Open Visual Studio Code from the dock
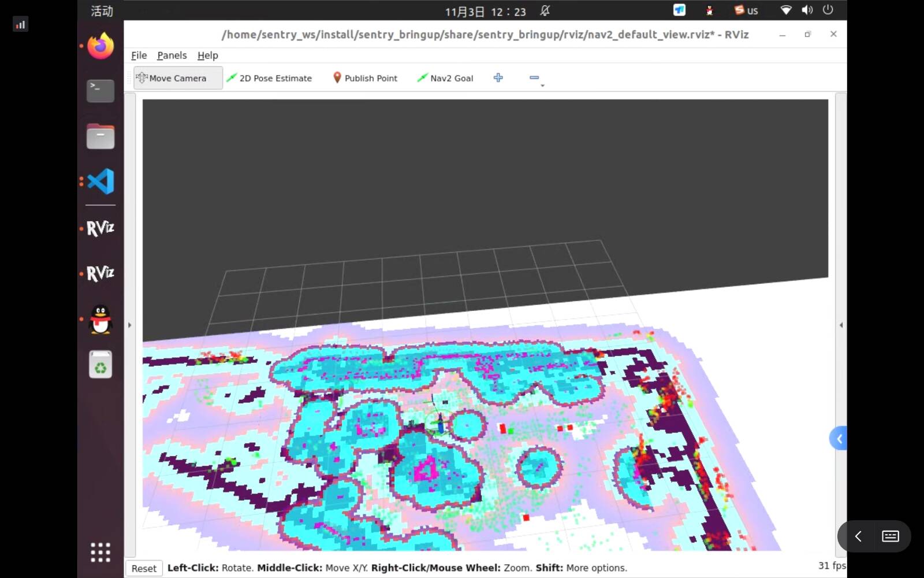The image size is (924, 578). click(x=100, y=181)
